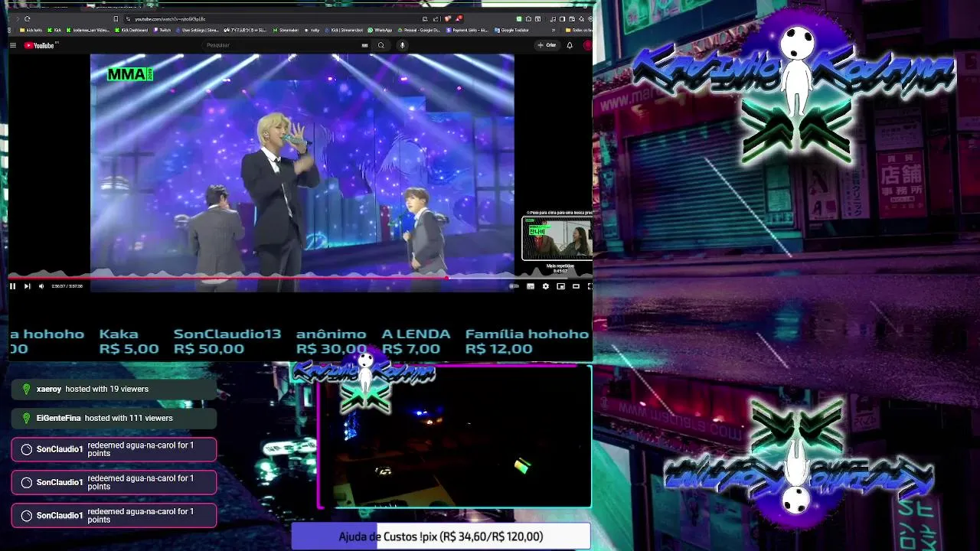This screenshot has width=980, height=551.
Task: Click the YouTube search magnifier button
Action: coord(381,45)
